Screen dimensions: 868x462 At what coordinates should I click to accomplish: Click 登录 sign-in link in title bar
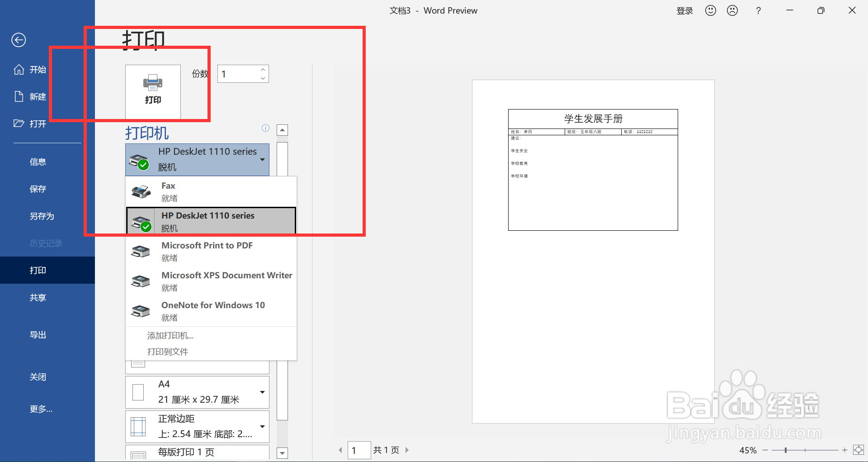tap(684, 11)
